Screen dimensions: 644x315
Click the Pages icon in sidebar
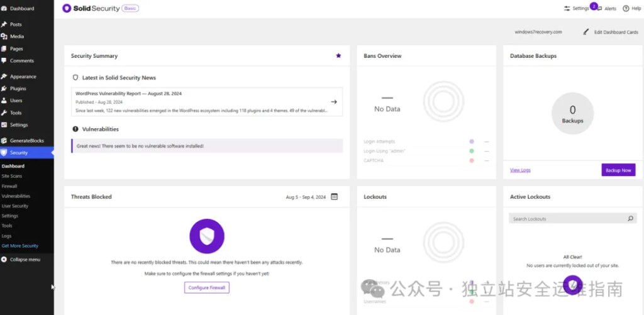pos(4,48)
